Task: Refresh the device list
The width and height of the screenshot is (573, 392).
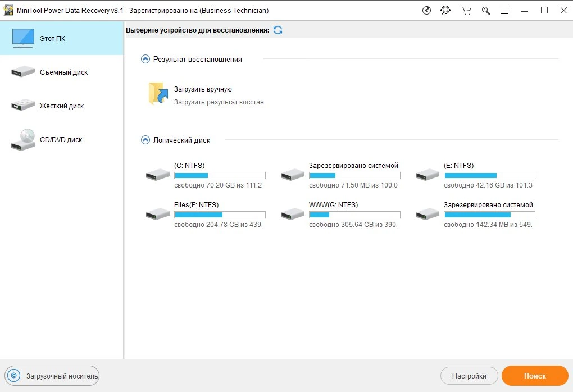Action: [x=278, y=30]
